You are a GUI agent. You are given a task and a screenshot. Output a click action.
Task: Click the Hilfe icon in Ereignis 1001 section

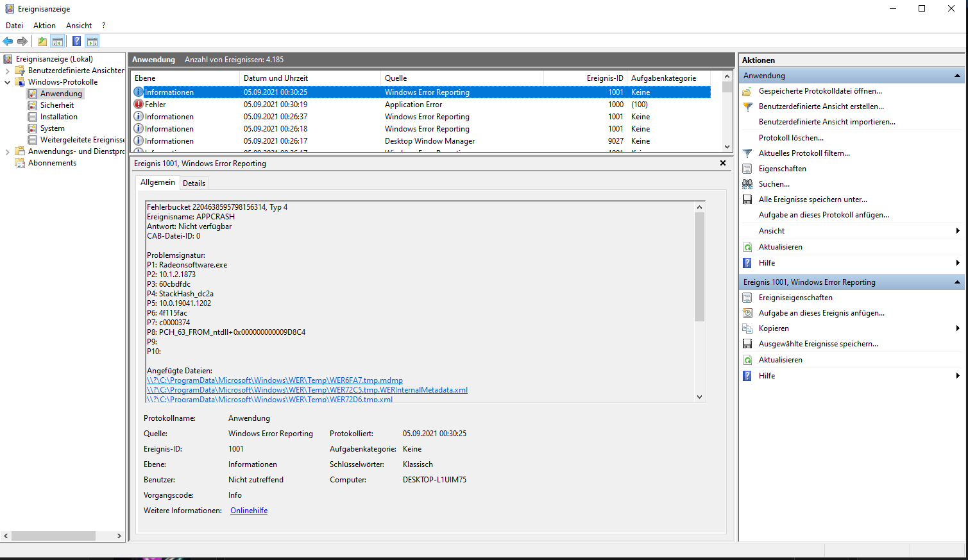tap(747, 376)
